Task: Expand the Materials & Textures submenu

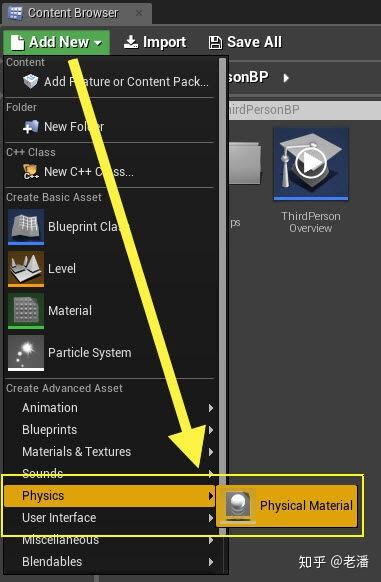Action: (110, 452)
